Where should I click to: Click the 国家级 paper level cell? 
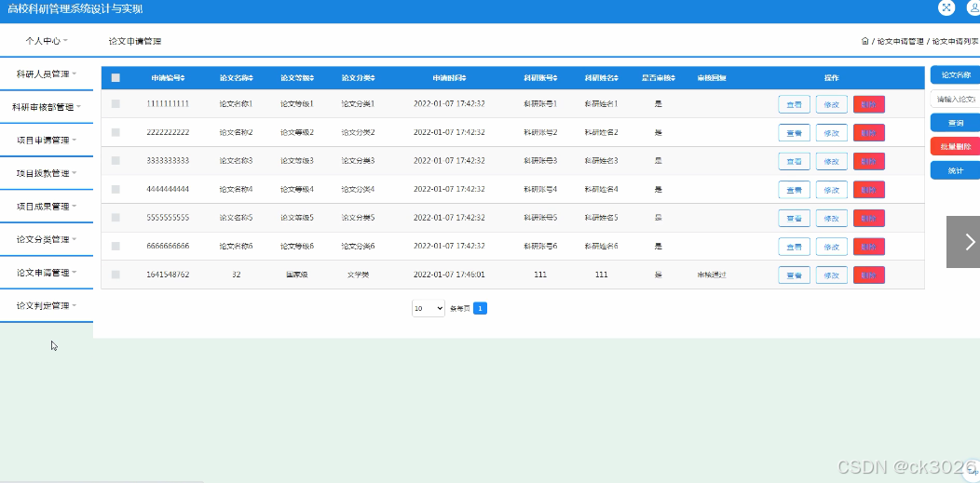297,275
